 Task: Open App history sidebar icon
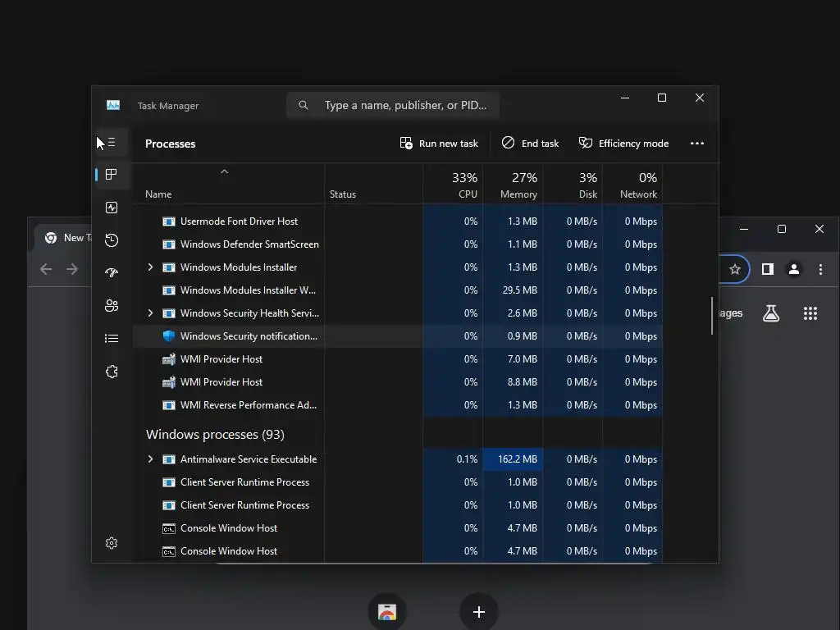[112, 240]
